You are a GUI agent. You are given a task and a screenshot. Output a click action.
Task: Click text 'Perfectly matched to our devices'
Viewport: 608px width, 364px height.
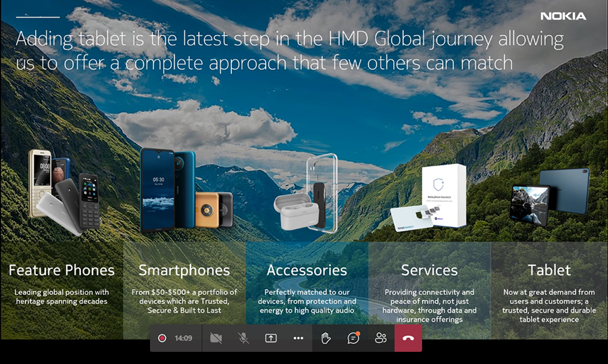click(x=307, y=296)
